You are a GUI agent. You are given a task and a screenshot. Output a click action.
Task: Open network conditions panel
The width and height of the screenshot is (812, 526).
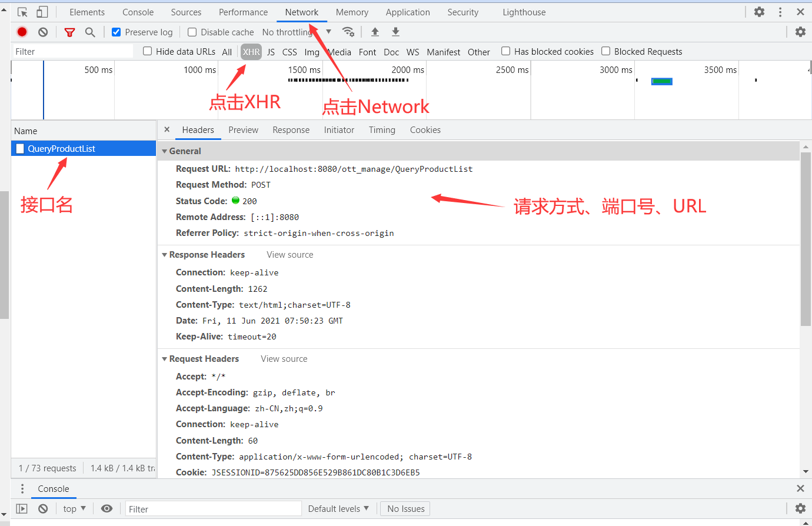pos(348,32)
